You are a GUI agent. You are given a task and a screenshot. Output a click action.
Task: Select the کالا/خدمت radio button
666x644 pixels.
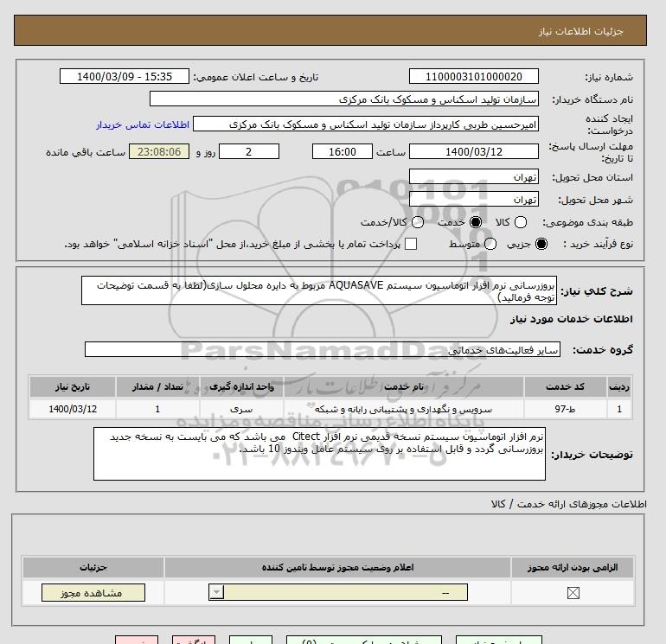[418, 222]
